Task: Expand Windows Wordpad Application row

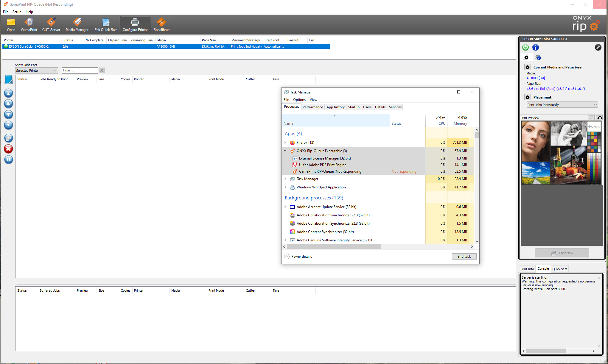Action: [x=285, y=187]
